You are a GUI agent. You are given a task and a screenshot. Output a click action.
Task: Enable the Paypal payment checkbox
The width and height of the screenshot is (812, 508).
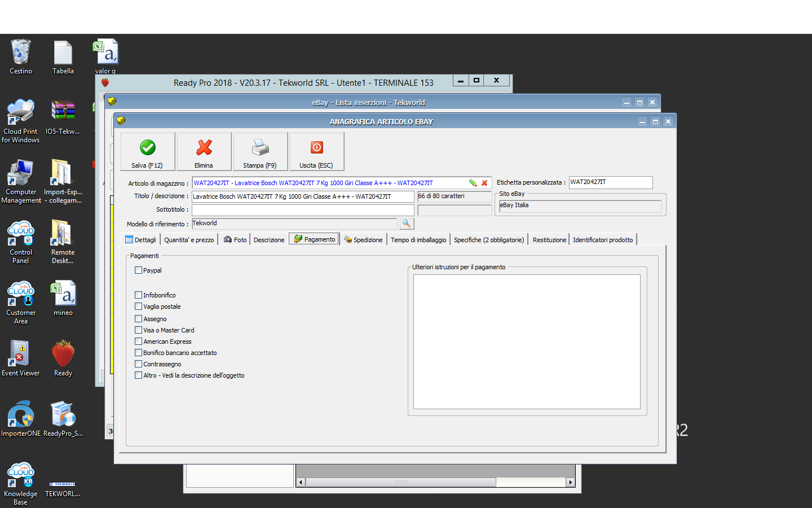coord(139,270)
